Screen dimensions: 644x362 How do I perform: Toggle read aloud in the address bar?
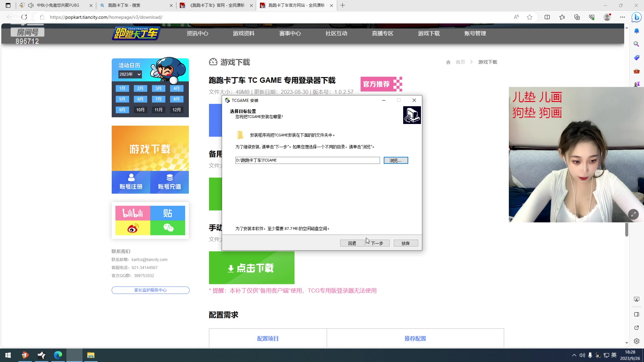tap(517, 17)
